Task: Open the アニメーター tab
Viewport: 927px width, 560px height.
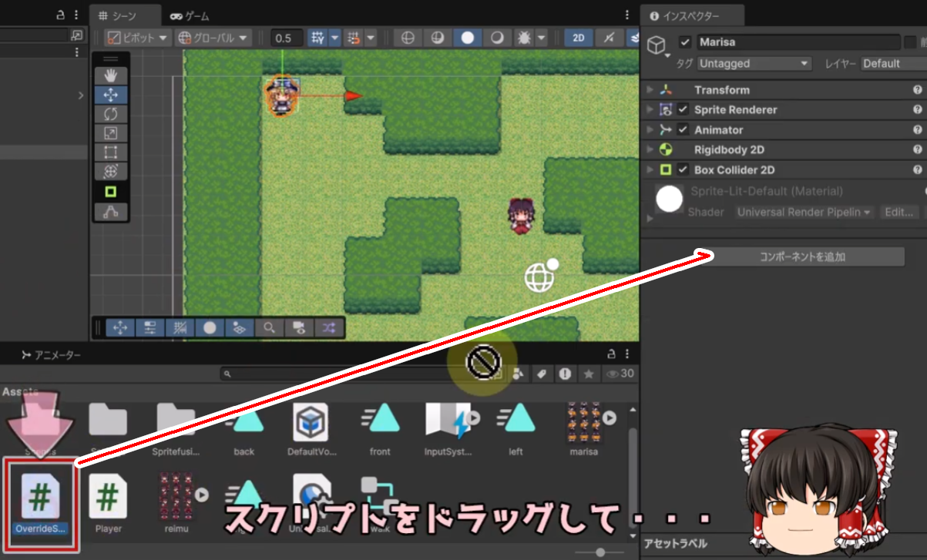Action: point(51,354)
